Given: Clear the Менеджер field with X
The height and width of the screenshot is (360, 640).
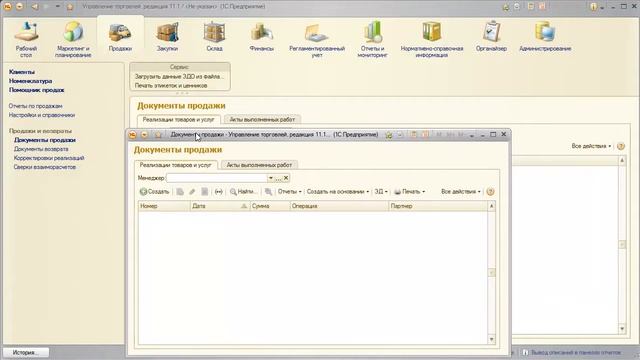Looking at the screenshot, I should (286, 178).
